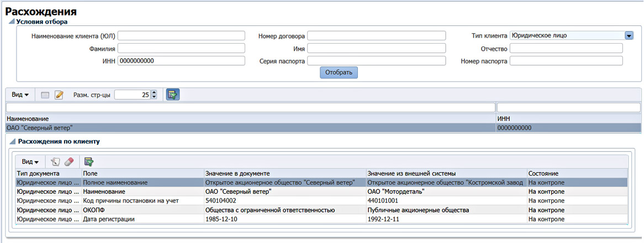This screenshot has height=243, width=644.
Task: Click filter icon in client discrepancies toolbar
Action: coord(88,162)
